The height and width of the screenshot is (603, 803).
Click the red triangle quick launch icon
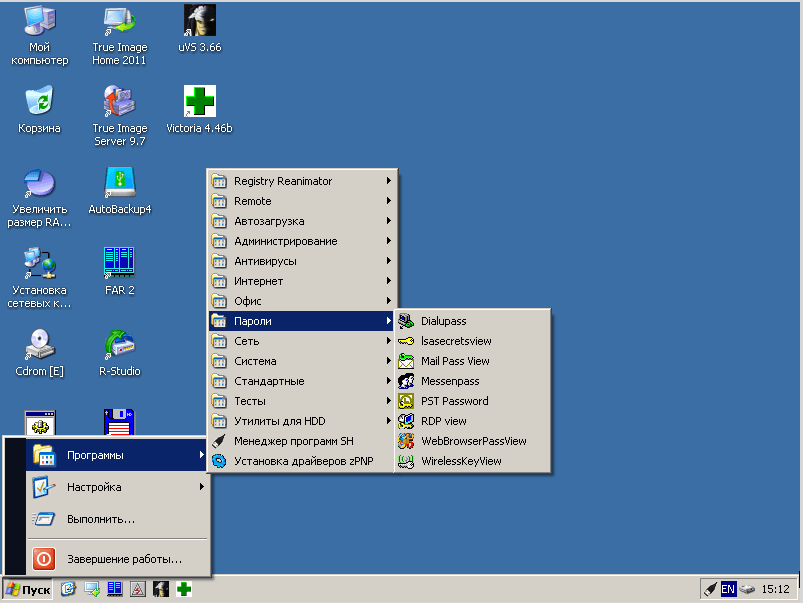[x=138, y=589]
